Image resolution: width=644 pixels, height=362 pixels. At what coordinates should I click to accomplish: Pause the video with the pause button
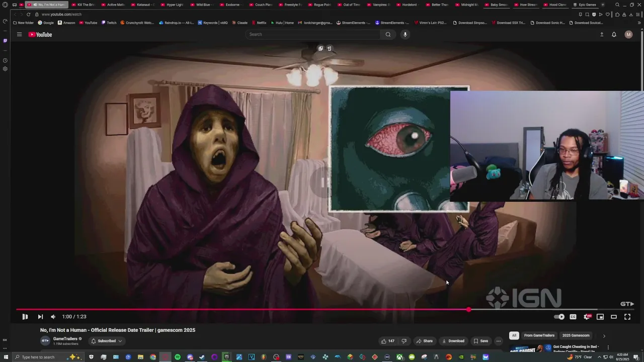pos(25,317)
